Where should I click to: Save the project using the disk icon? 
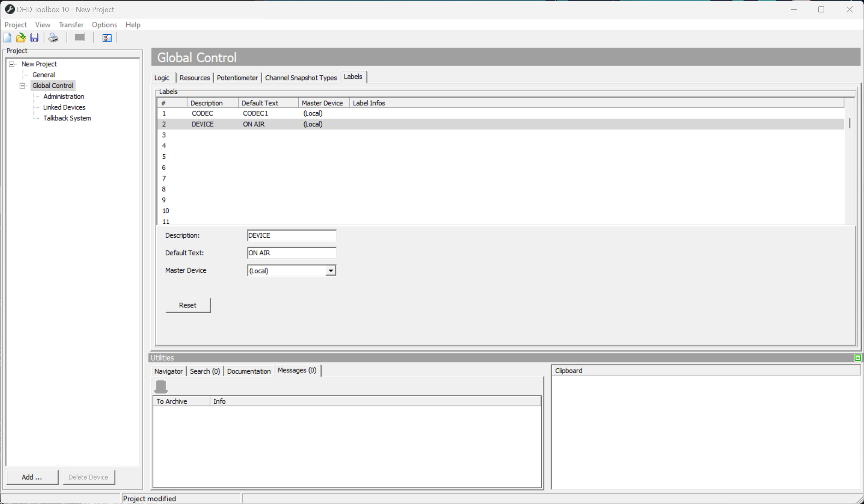(34, 37)
